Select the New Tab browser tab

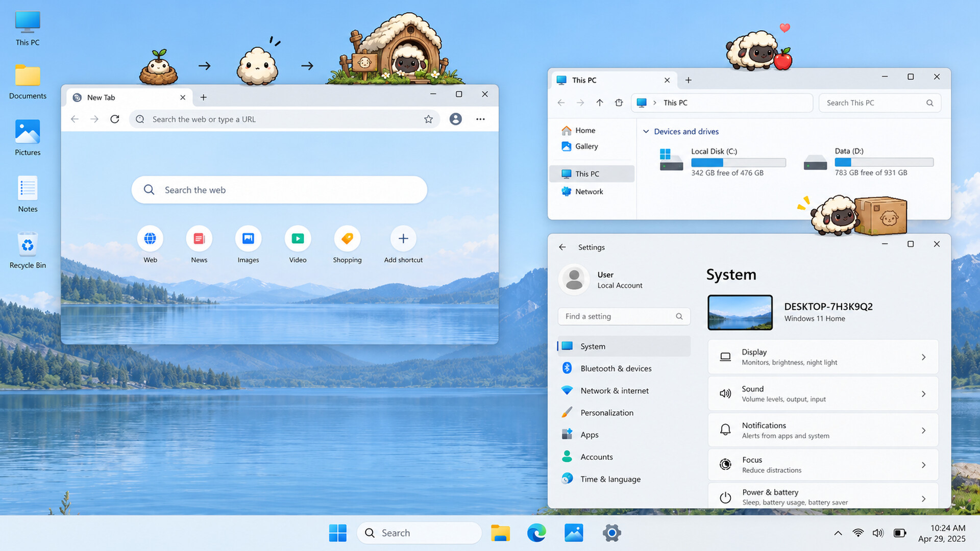(x=129, y=97)
